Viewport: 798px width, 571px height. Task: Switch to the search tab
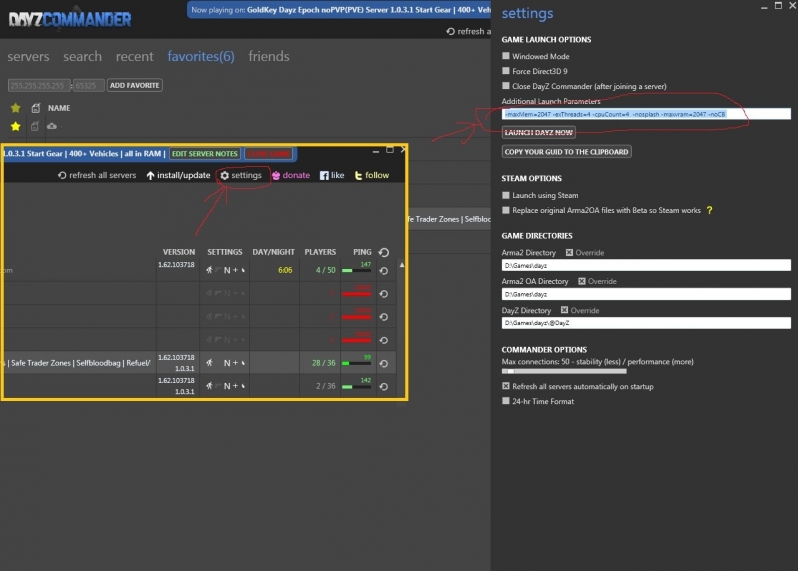82,56
